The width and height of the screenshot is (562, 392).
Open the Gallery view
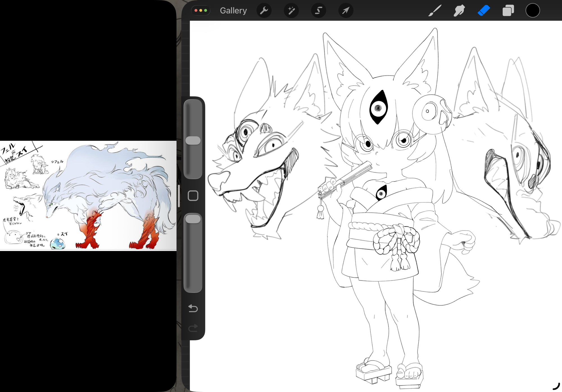233,11
